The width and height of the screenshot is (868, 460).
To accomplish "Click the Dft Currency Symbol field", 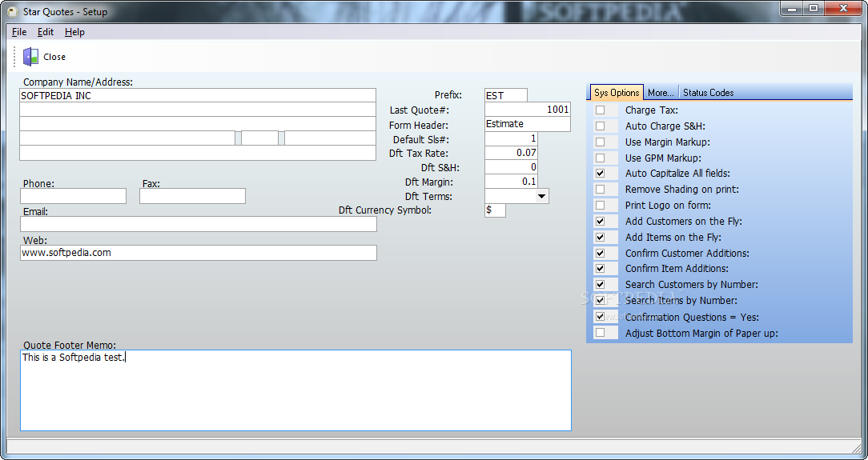I will pyautogui.click(x=495, y=210).
